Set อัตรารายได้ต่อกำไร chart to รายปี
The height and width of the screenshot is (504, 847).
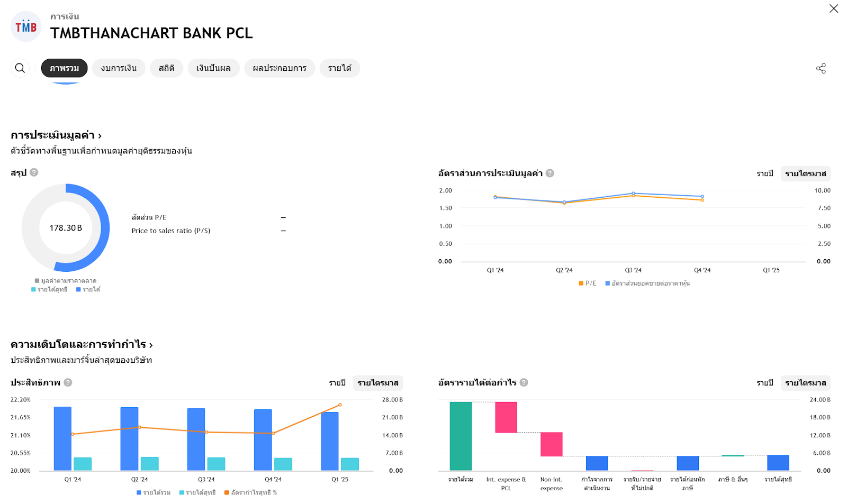(x=764, y=383)
